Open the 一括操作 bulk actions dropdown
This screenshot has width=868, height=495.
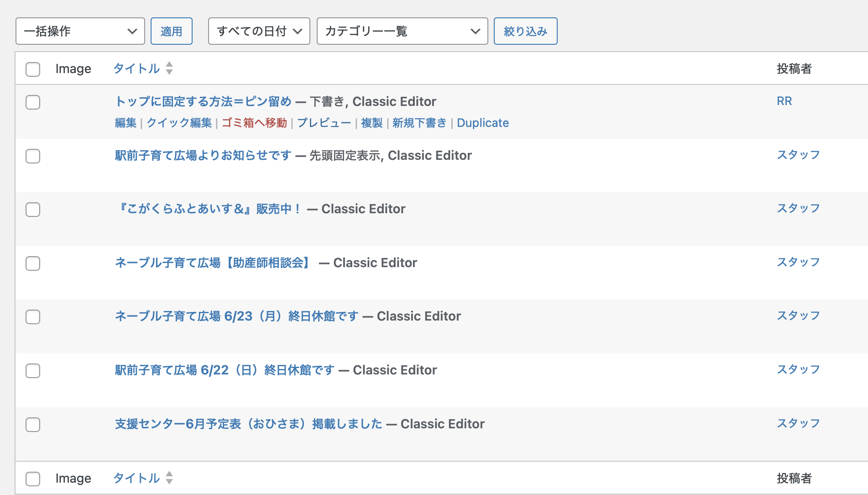point(80,31)
